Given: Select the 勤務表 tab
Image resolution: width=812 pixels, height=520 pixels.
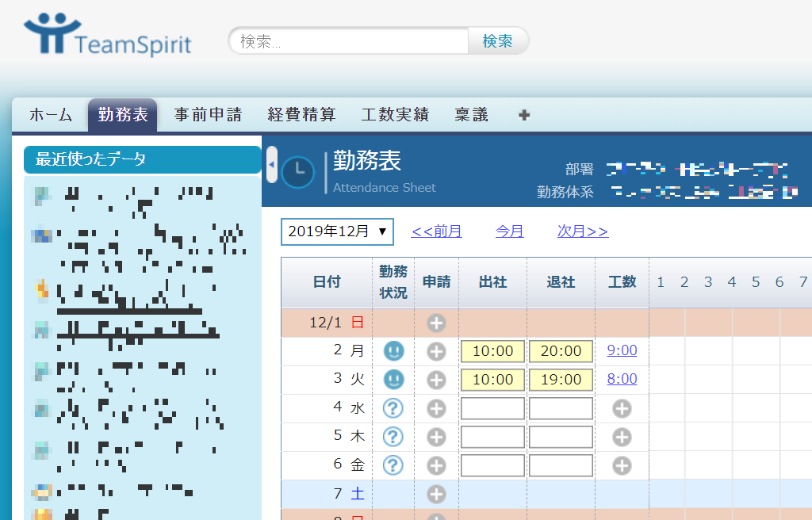Looking at the screenshot, I should pos(123,114).
